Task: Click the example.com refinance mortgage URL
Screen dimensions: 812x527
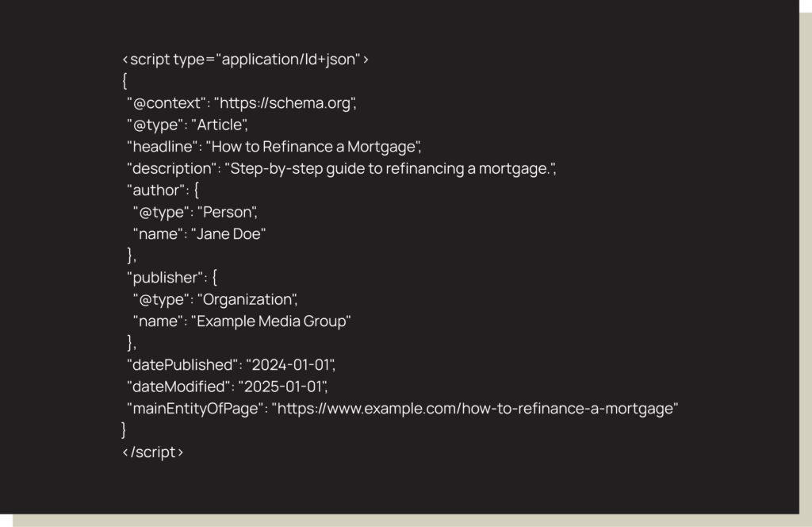Action: coord(475,409)
